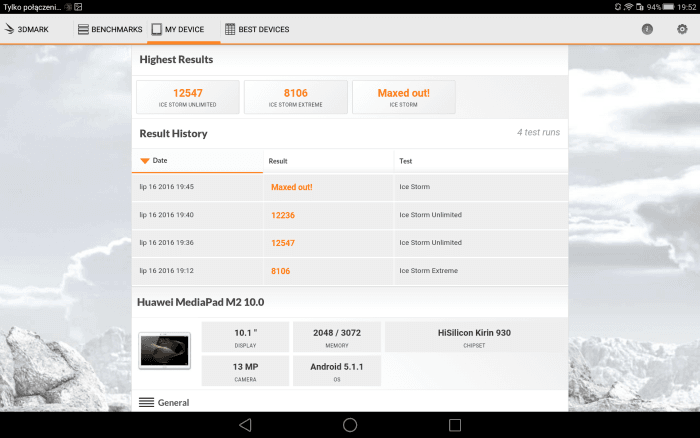Open the 19:45 Ice Storm result row
The image size is (700, 438).
(350, 187)
